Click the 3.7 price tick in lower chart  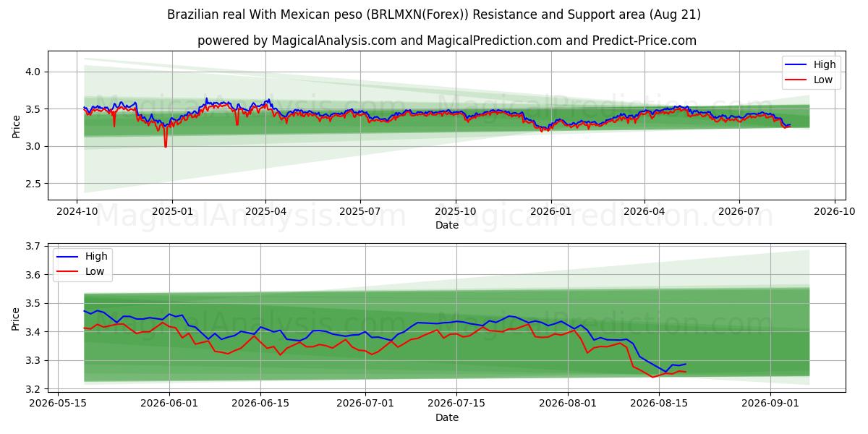35,247
